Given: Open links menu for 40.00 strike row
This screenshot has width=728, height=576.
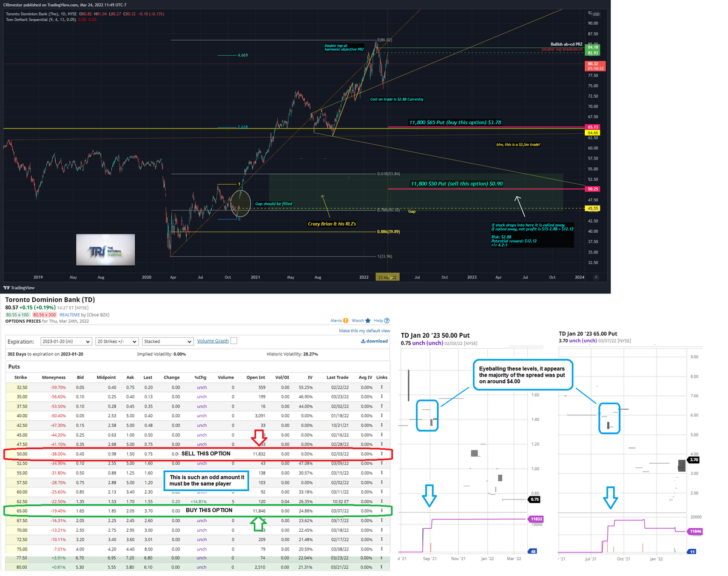Looking at the screenshot, I should click(382, 415).
